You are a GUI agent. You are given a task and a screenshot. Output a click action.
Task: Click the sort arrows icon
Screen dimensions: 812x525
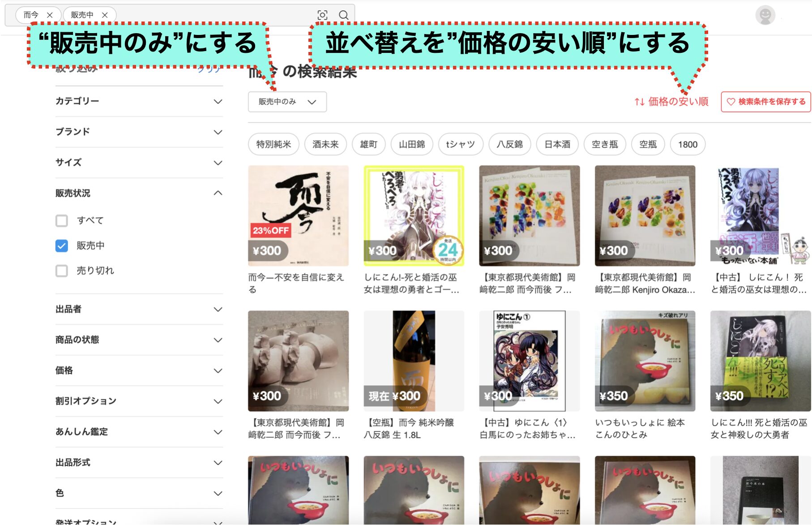point(639,102)
